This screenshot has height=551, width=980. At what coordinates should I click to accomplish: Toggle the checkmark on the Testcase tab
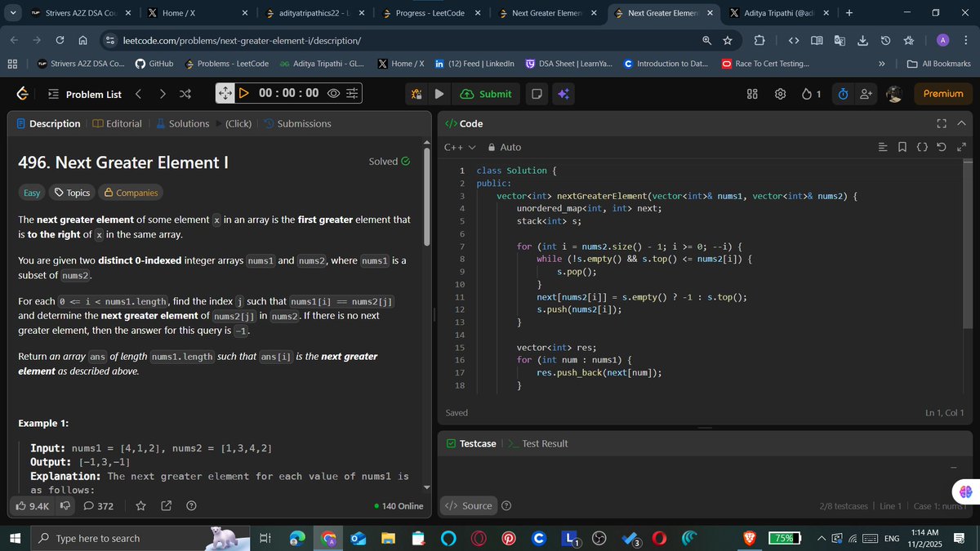pyautogui.click(x=452, y=443)
